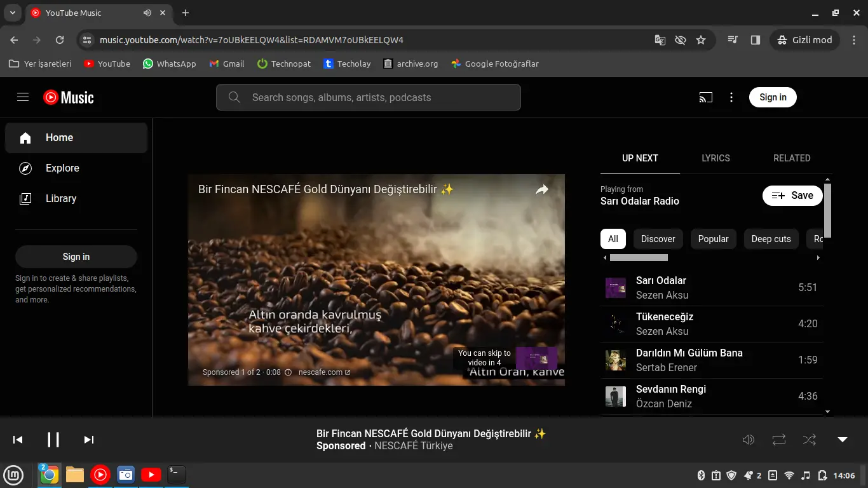
Task: Open Explore in sidebar
Action: point(76,168)
